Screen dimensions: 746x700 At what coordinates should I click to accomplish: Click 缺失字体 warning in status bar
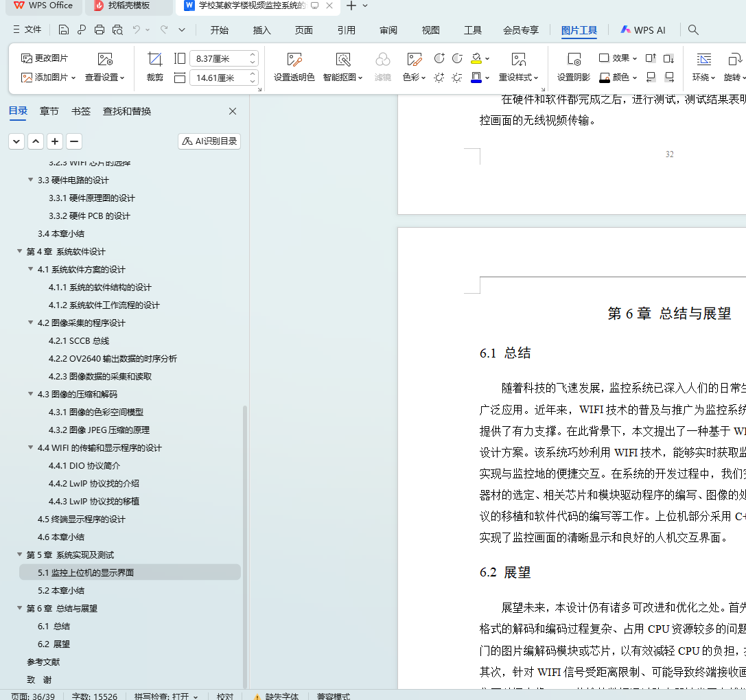click(x=276, y=696)
